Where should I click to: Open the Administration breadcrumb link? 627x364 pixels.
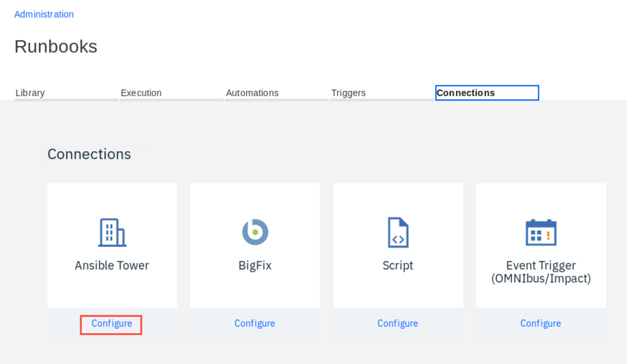(44, 14)
